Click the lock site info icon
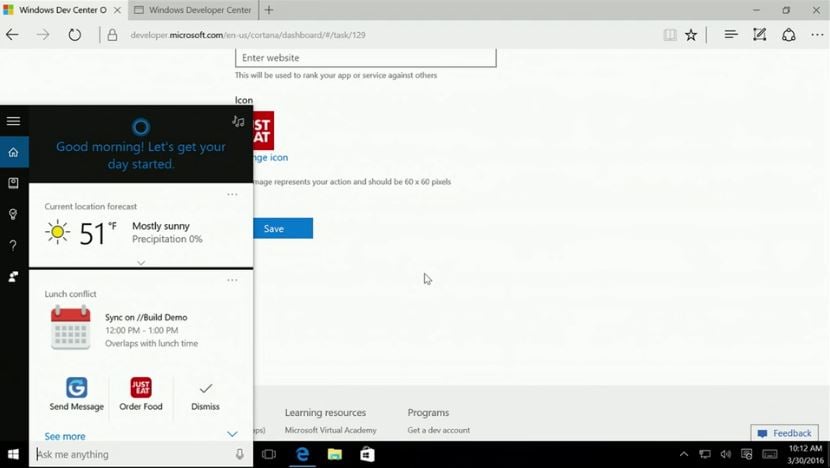This screenshot has height=468, width=830. point(112,35)
